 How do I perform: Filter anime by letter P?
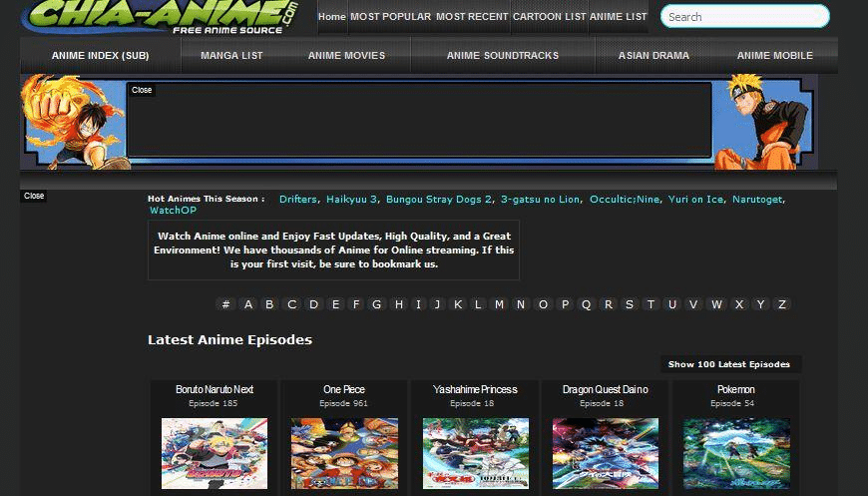[565, 304]
